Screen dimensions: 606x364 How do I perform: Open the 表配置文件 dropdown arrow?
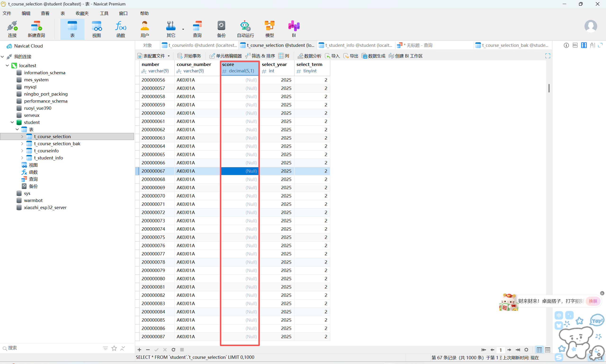tap(169, 56)
